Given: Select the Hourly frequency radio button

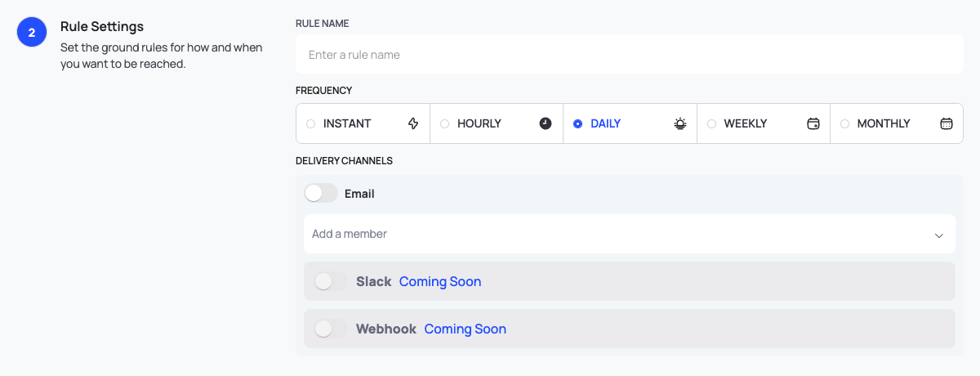Looking at the screenshot, I should point(444,124).
